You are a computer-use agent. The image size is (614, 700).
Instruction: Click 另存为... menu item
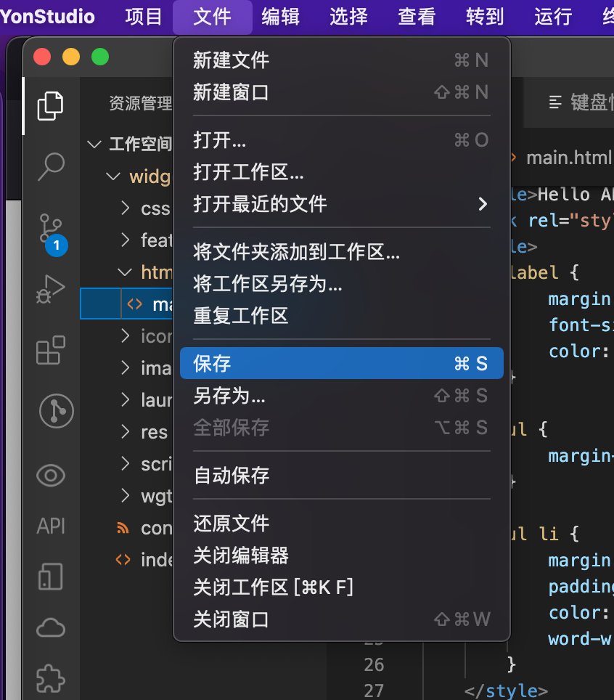coord(229,396)
